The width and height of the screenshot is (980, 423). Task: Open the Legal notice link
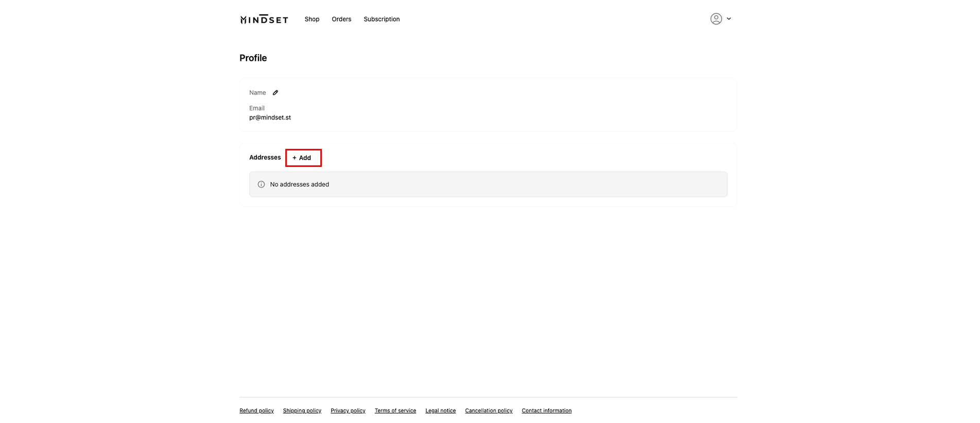[x=440, y=411]
